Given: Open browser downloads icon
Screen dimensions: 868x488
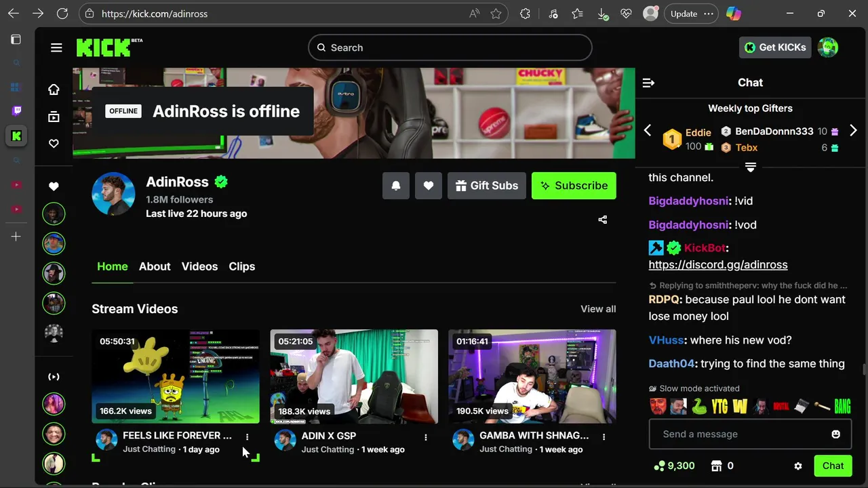Looking at the screenshot, I should point(602,14).
